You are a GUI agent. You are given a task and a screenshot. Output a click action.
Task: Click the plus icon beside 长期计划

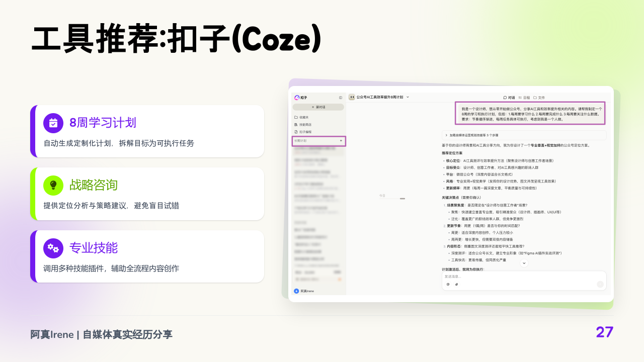coord(341,141)
